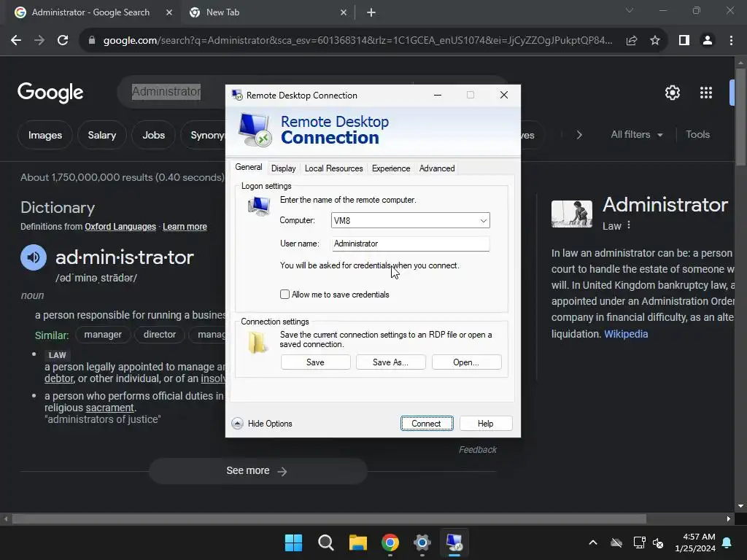Click the Help button in Remote Desktop
The height and width of the screenshot is (560, 747).
pos(486,424)
